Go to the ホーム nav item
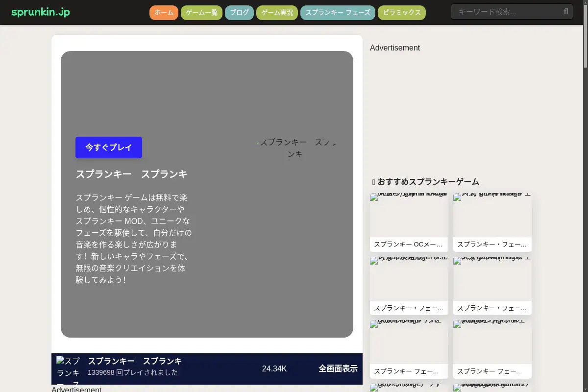This screenshot has height=392, width=588. point(164,13)
